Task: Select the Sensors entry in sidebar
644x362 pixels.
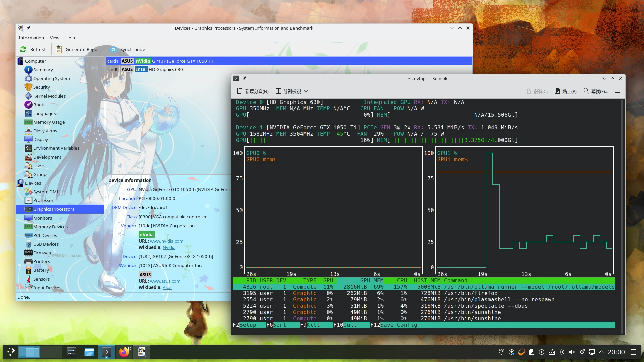Action: pyautogui.click(x=41, y=279)
